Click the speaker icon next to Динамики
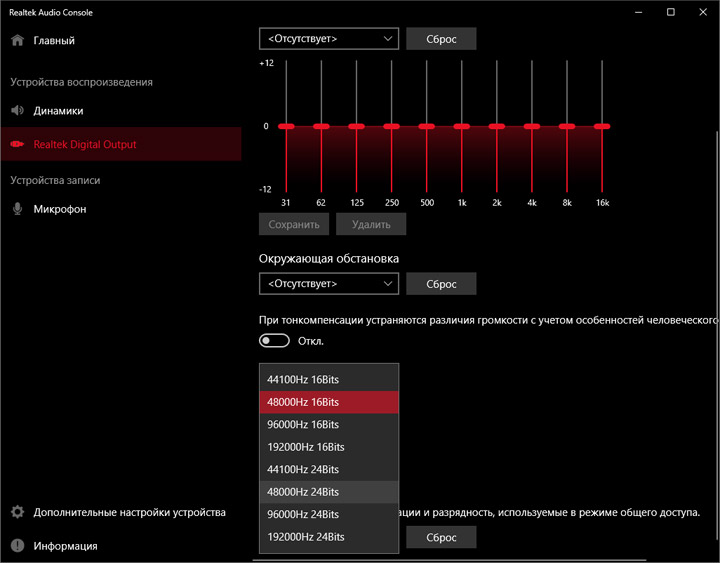Screen dimensions: 720x563 coord(17,110)
